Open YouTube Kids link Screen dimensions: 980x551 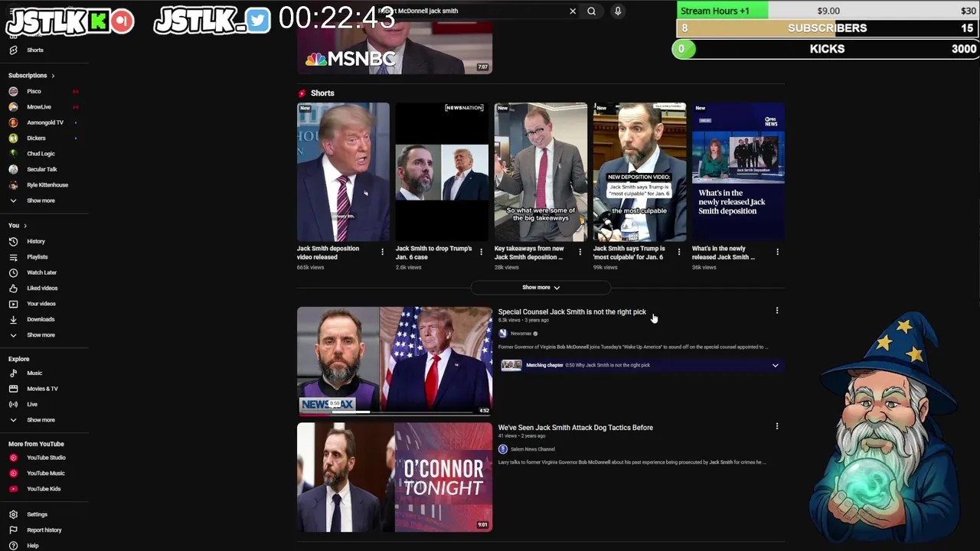pyautogui.click(x=44, y=489)
